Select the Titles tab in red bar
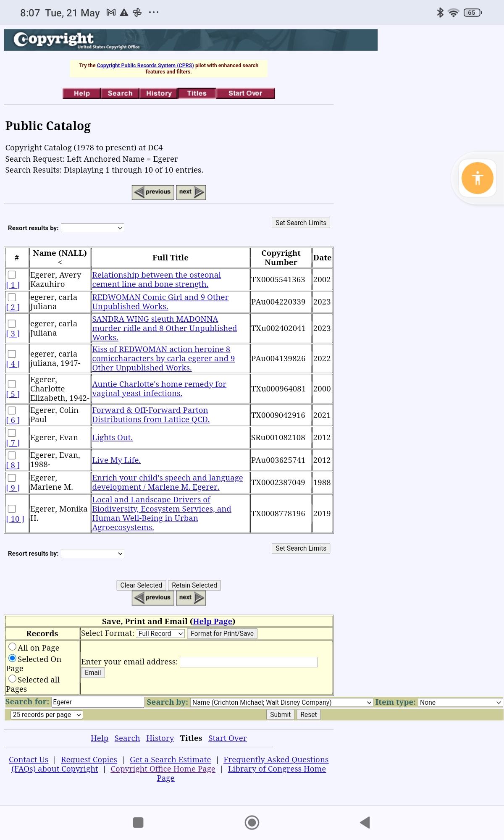 point(197,93)
